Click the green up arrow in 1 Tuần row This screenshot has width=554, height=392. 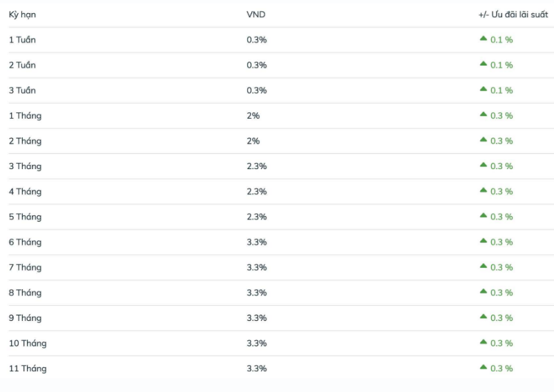484,39
